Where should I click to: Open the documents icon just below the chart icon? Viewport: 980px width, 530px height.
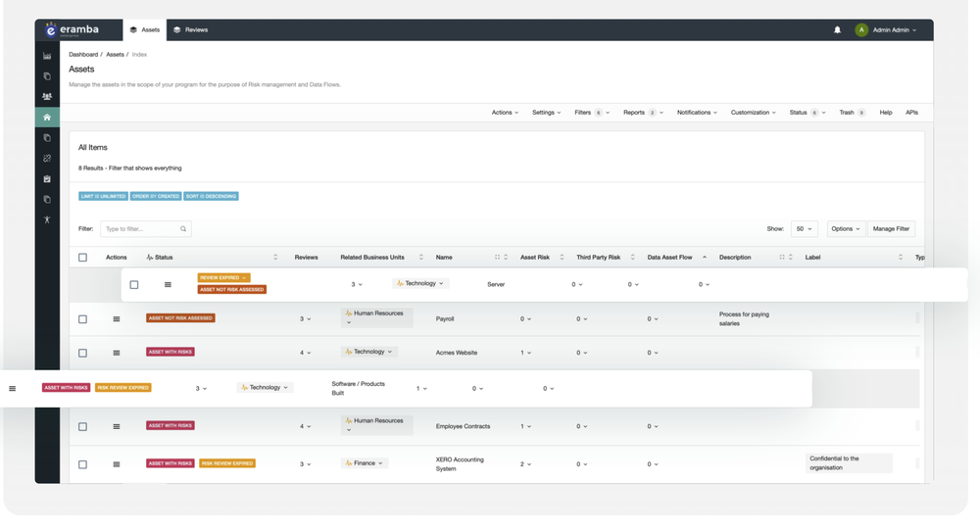pos(47,76)
